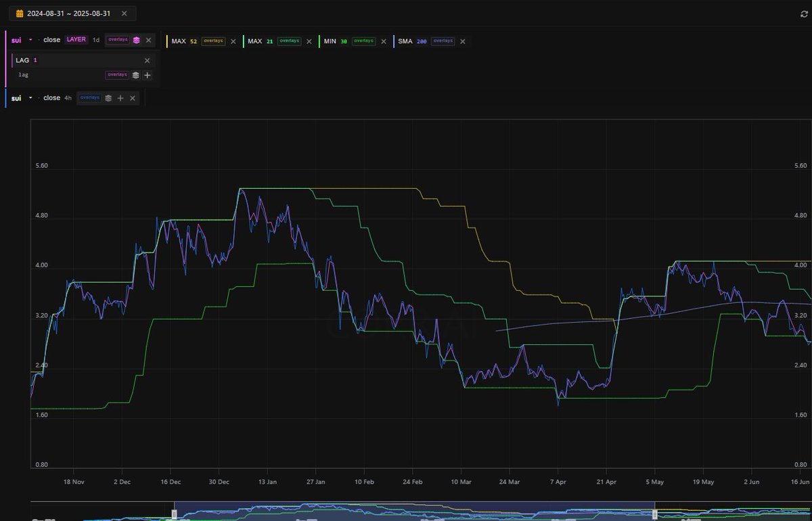Image resolution: width=812 pixels, height=521 pixels.
Task: Click the MAX 21 period value
Action: 269,41
